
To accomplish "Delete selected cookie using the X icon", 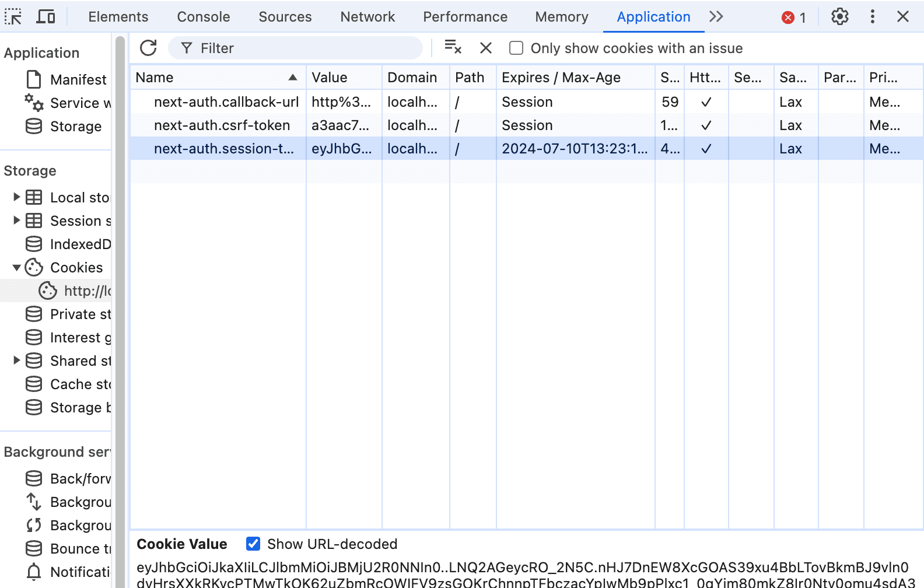I will pos(485,48).
